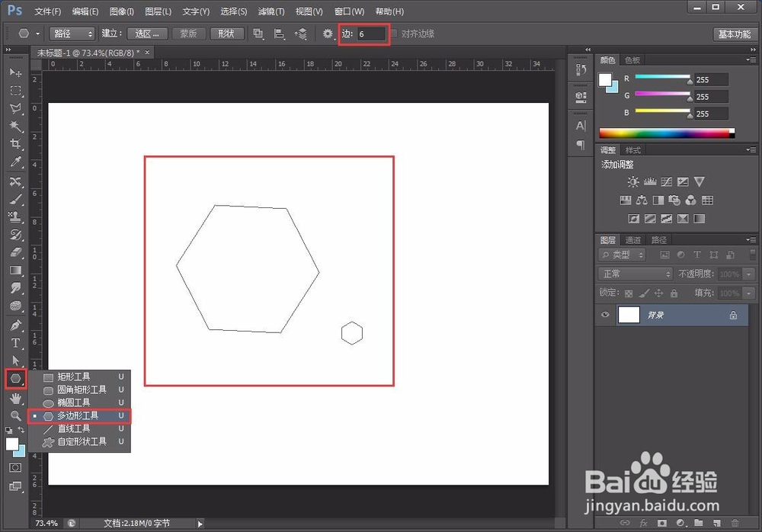
Task: Select the Pen tool
Action: pyautogui.click(x=15, y=325)
